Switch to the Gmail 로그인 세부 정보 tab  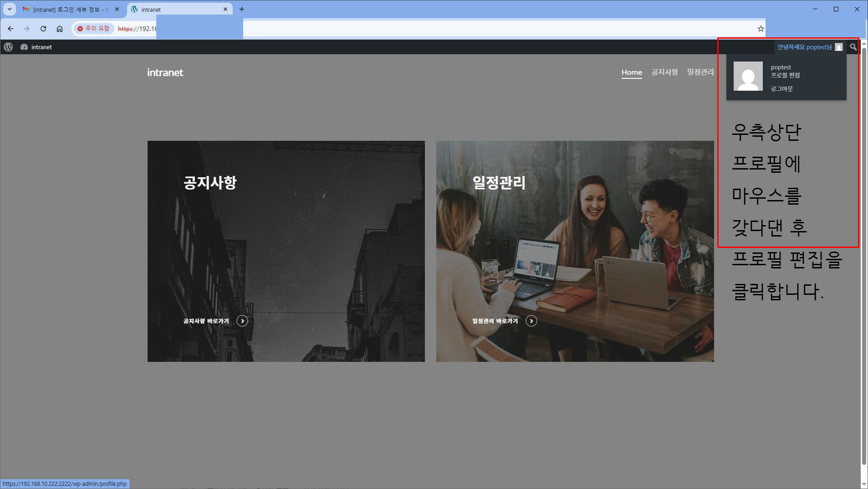(x=68, y=9)
